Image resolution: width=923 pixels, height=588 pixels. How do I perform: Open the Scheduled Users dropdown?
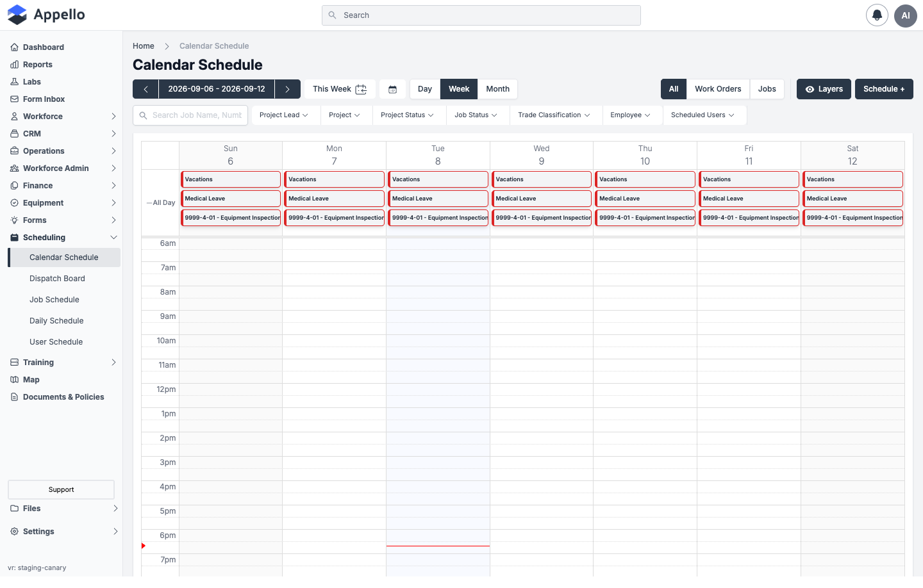tap(703, 115)
